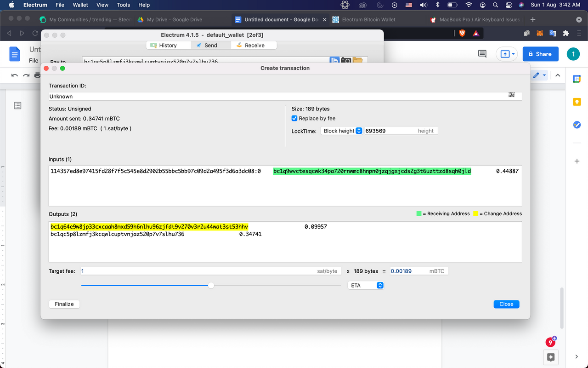Open comment history in Google Docs

(482, 54)
